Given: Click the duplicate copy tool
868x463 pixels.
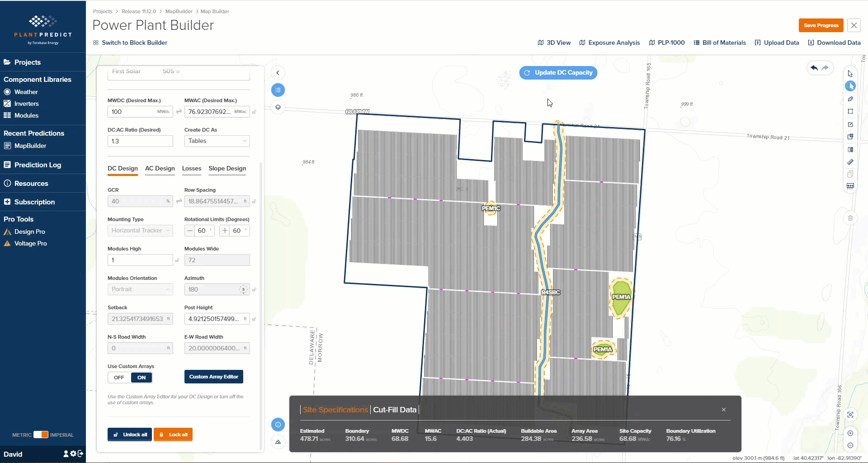Looking at the screenshot, I should (850, 174).
